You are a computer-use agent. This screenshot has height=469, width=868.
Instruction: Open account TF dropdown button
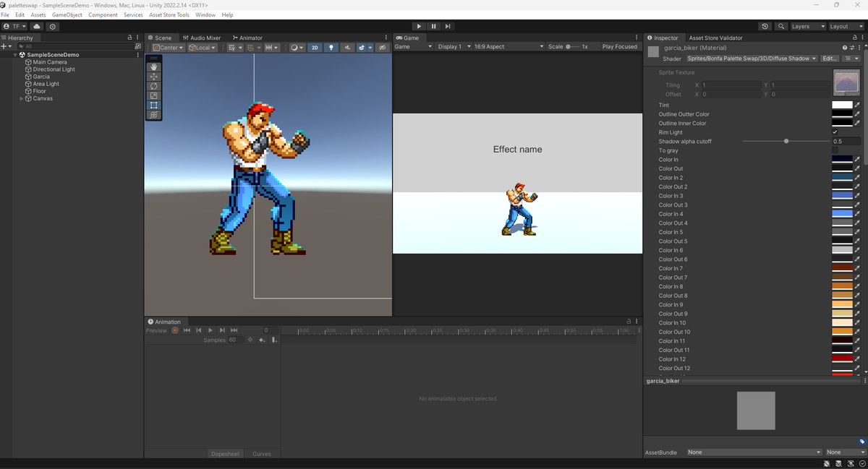tap(14, 26)
